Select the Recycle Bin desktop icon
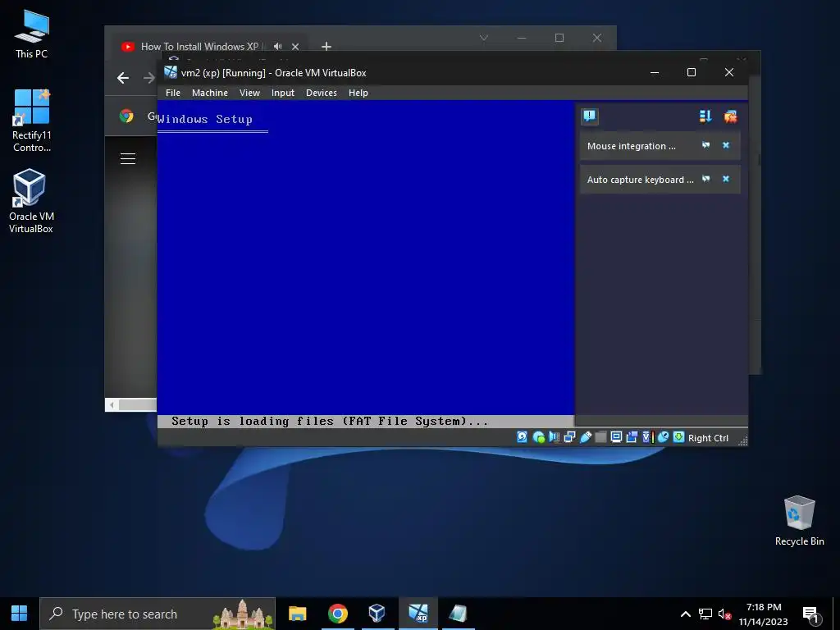Image resolution: width=840 pixels, height=630 pixels. coord(799,520)
